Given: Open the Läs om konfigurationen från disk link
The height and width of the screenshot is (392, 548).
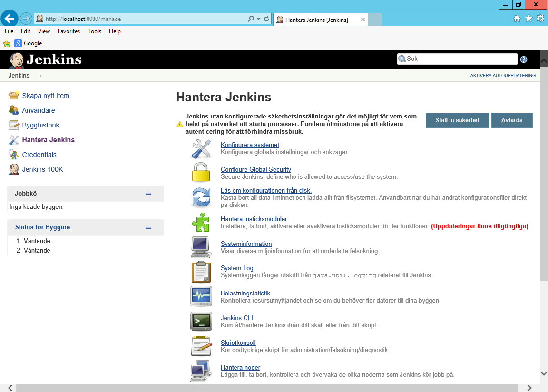Looking at the screenshot, I should [x=266, y=190].
